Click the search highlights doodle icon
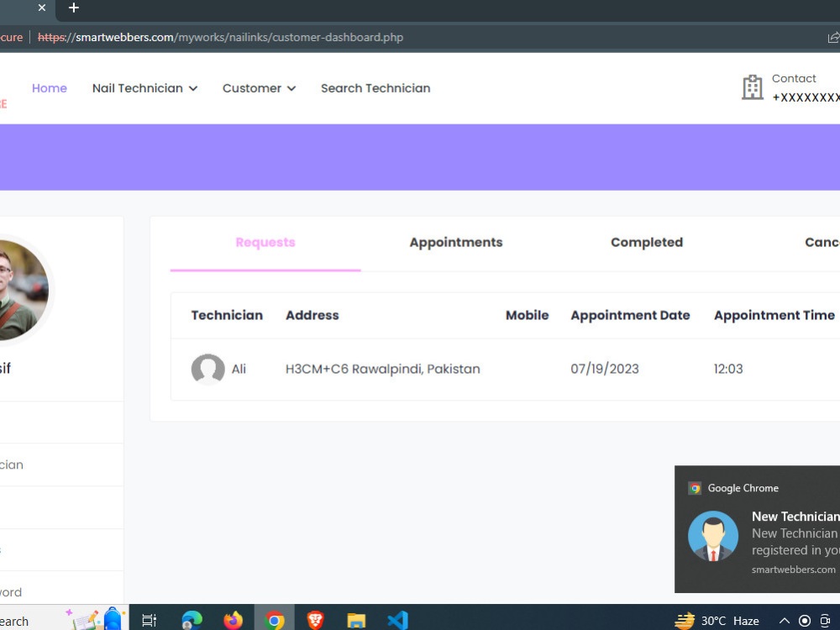This screenshot has height=630, width=840. [96, 619]
